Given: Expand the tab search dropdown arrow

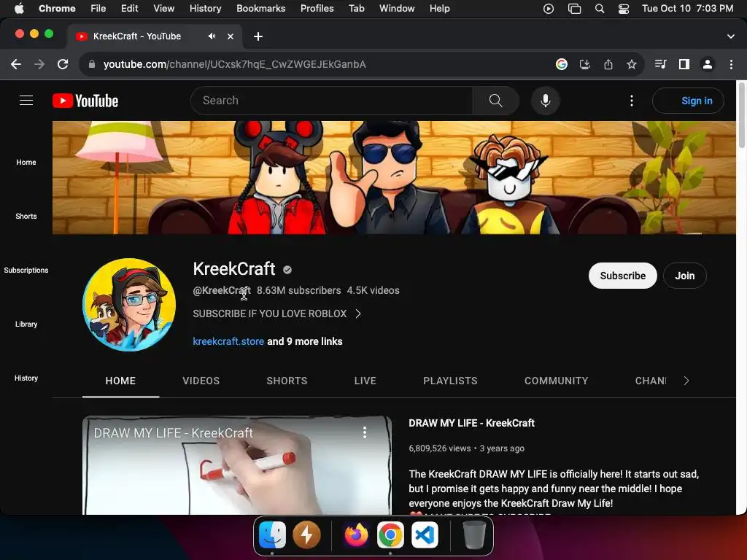Looking at the screenshot, I should [x=731, y=36].
